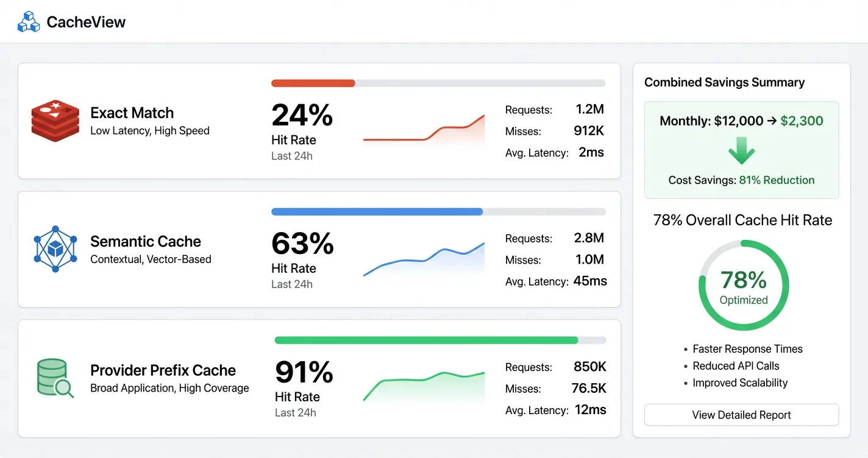Click the Combined Savings Summary header

pyautogui.click(x=724, y=82)
